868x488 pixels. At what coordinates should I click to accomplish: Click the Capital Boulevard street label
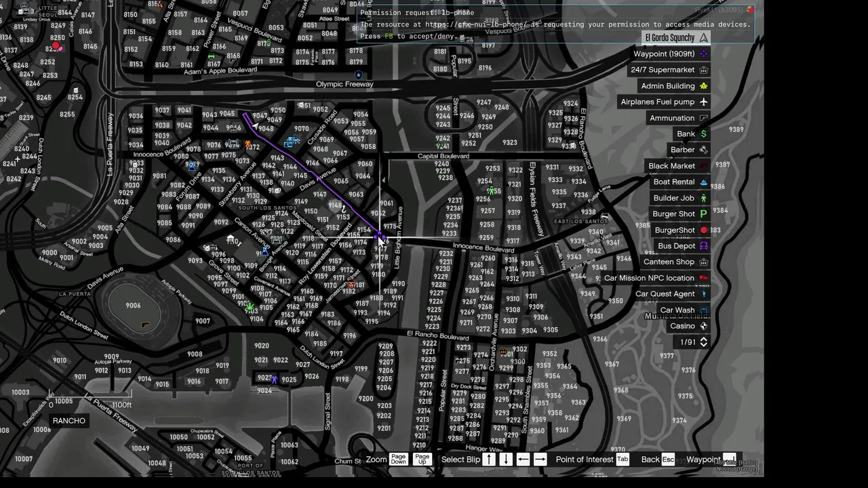pos(443,157)
